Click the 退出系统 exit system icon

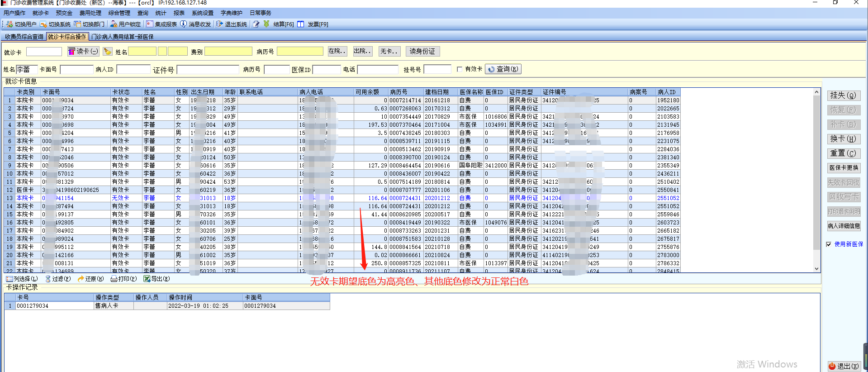point(220,24)
